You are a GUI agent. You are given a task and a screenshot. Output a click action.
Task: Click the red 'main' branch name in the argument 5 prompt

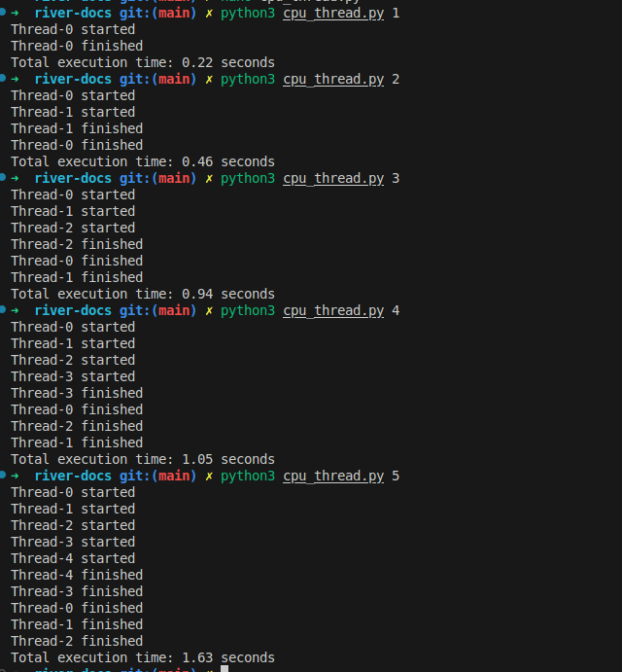[174, 476]
